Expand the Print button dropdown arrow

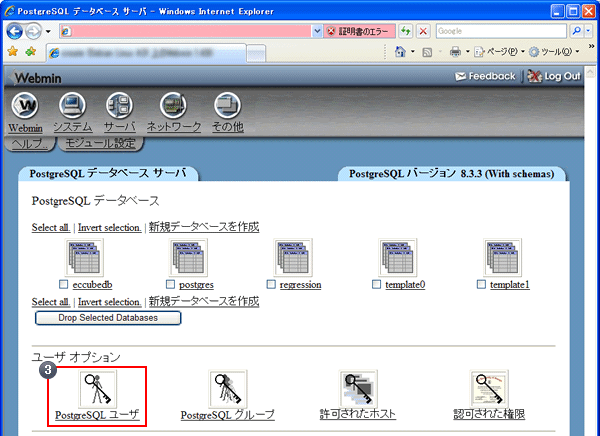coord(468,51)
